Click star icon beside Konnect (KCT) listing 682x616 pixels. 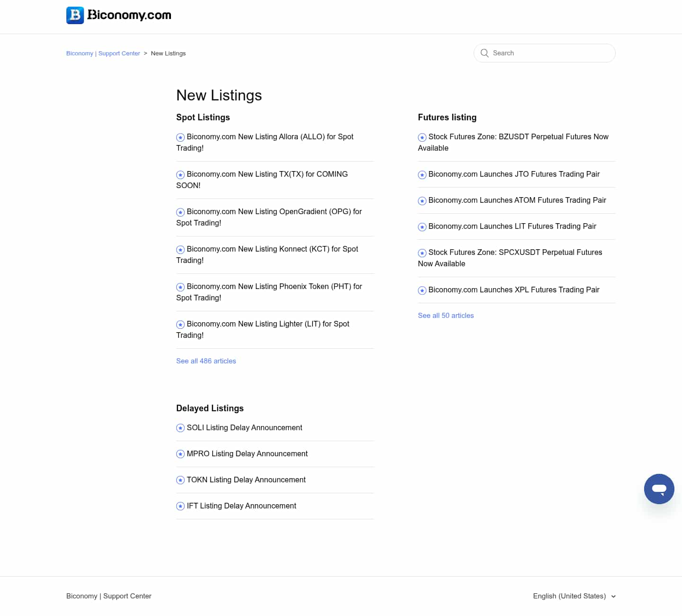(180, 250)
